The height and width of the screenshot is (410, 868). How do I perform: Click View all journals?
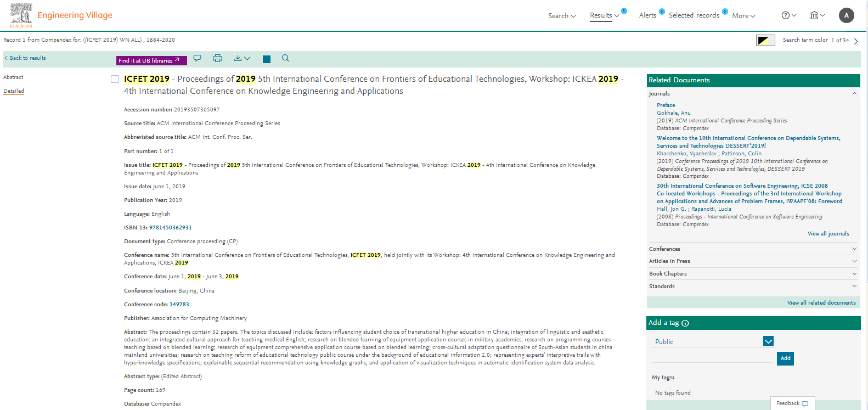click(x=828, y=234)
